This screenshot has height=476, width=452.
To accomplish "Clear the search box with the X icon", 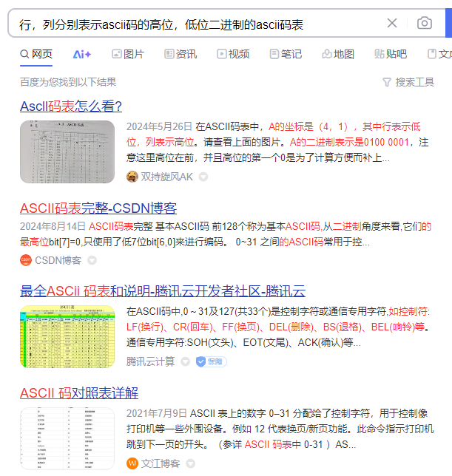I will (x=392, y=23).
